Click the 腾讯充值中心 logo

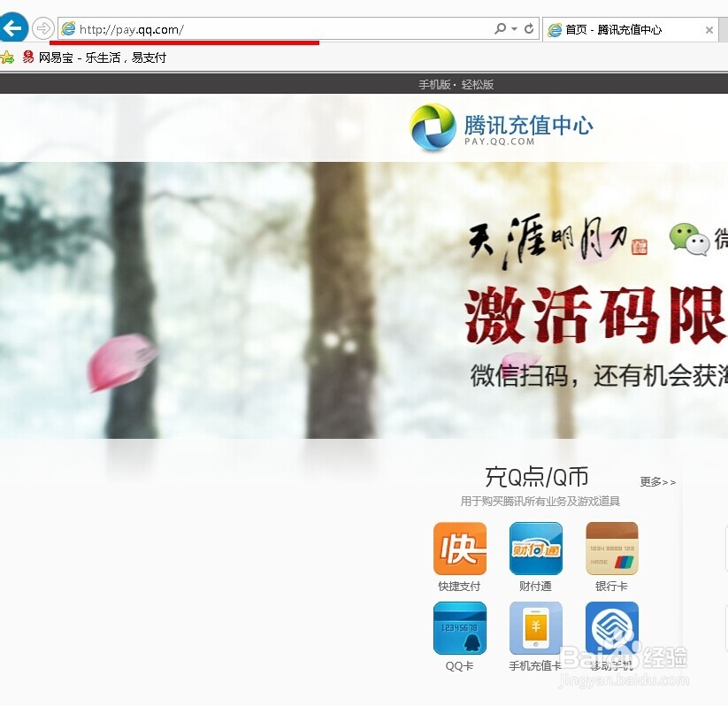click(502, 127)
